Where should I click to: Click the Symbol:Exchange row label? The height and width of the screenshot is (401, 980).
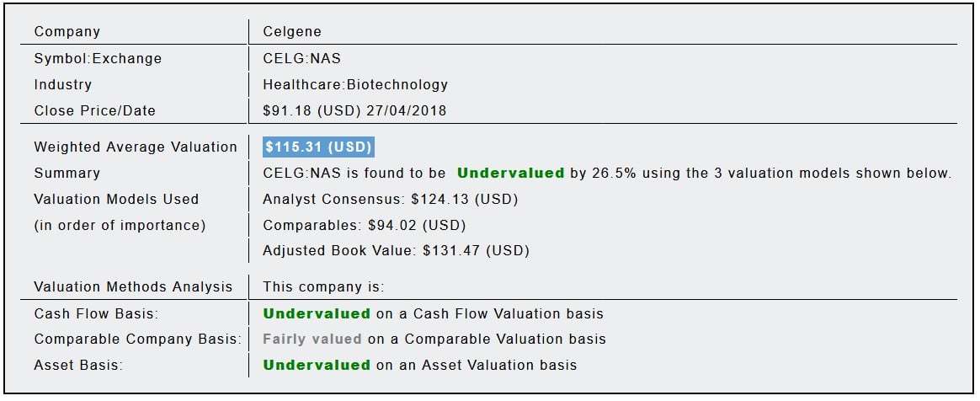[x=98, y=59]
